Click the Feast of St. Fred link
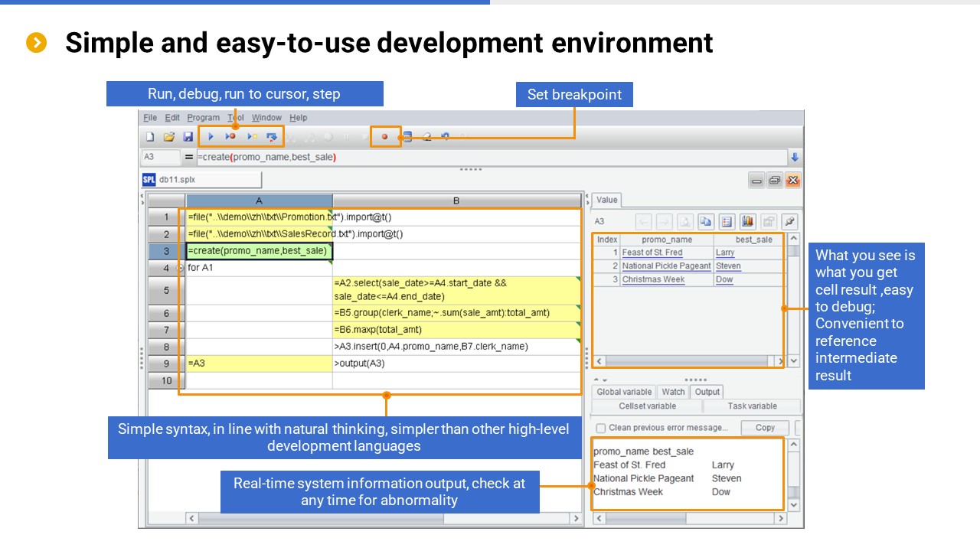This screenshot has height=551, width=980. coord(652,253)
